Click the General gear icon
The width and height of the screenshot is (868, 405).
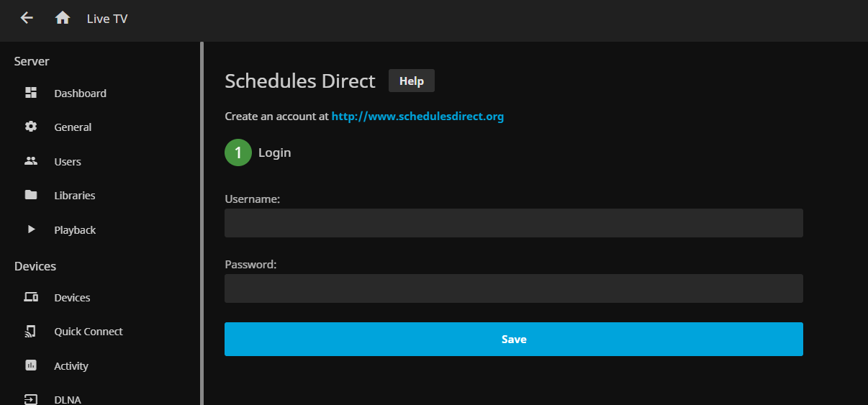point(31,127)
